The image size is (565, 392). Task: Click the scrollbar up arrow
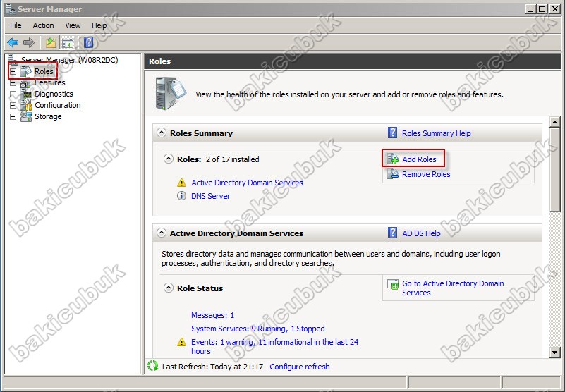tap(555, 122)
